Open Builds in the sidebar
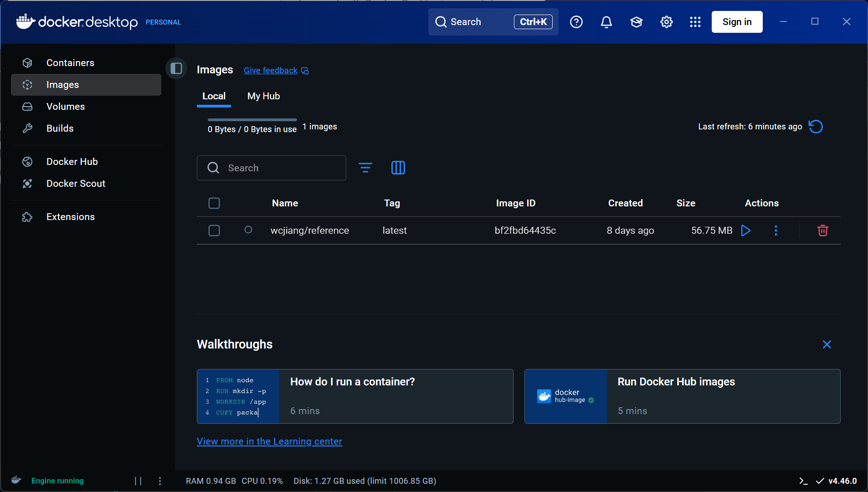Image resolution: width=868 pixels, height=492 pixels. [86, 128]
